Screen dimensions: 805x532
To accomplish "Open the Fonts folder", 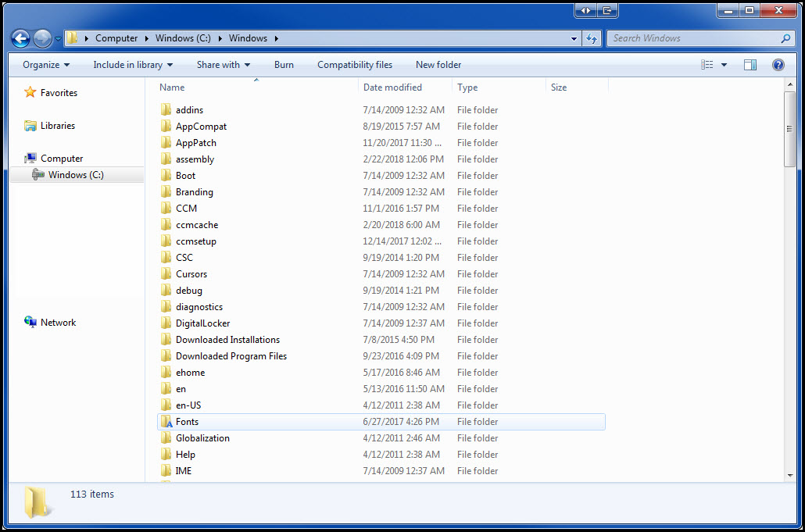I will point(187,421).
